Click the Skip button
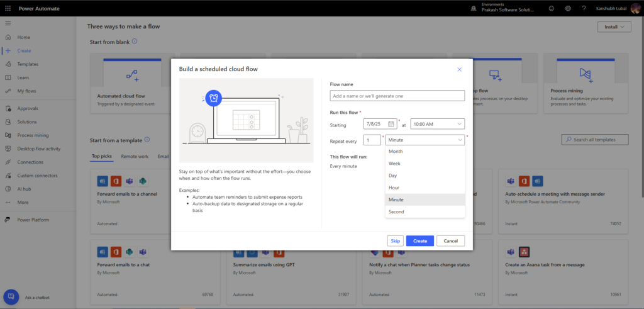This screenshot has width=644, height=309. [396, 241]
